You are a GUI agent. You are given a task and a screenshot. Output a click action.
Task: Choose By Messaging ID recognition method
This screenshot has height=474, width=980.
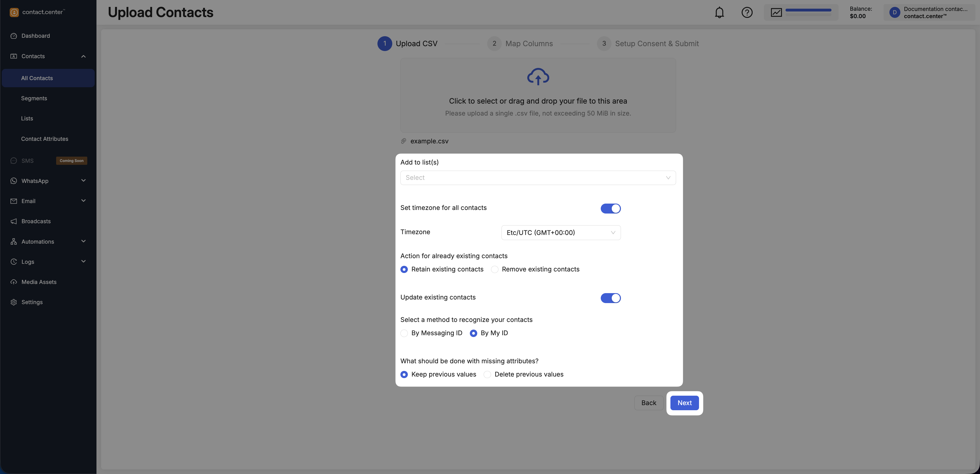(404, 333)
